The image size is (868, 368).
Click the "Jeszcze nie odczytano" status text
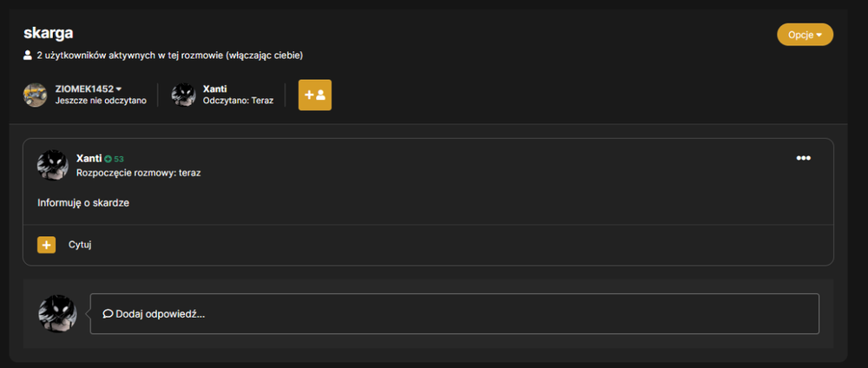(101, 101)
